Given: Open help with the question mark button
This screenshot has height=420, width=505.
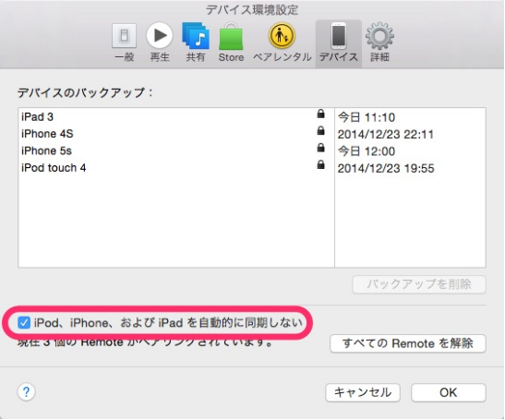Looking at the screenshot, I should 26,392.
